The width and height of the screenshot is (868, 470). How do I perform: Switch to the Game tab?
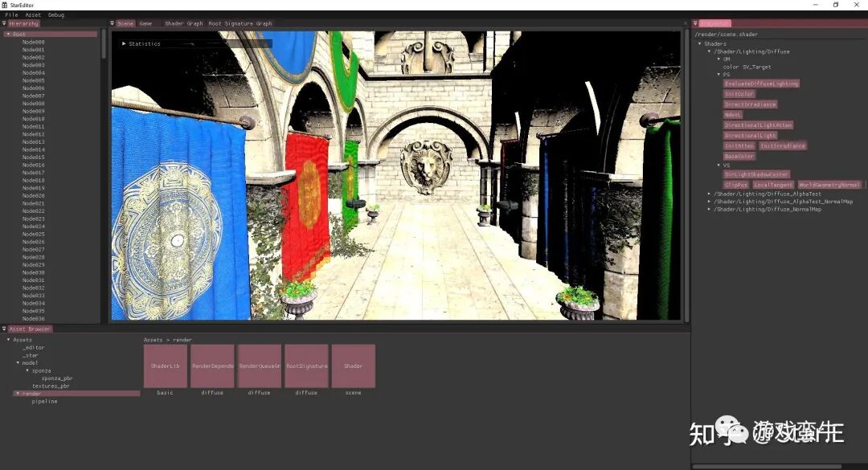(x=145, y=23)
